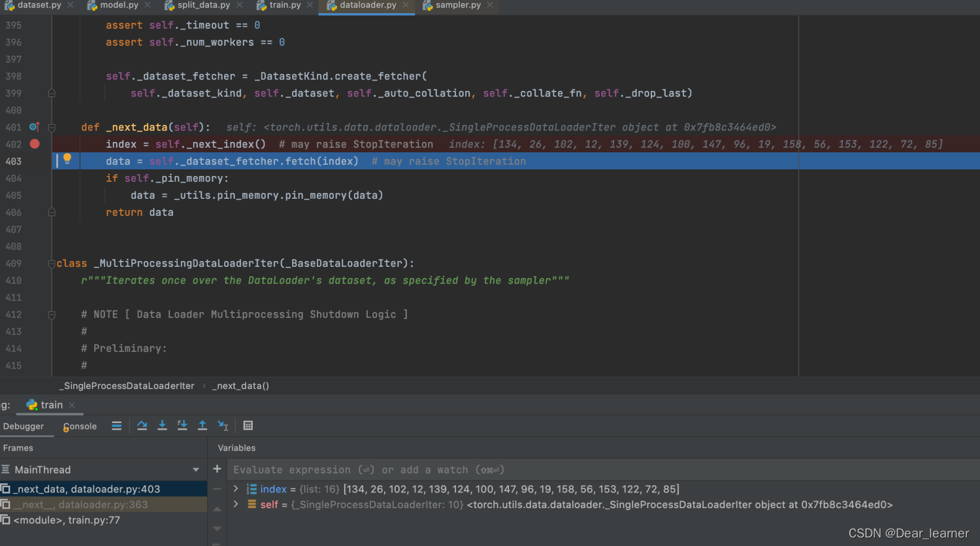Image resolution: width=980 pixels, height=546 pixels.
Task: Open the Evaluate Expression calculator icon
Action: 248,426
